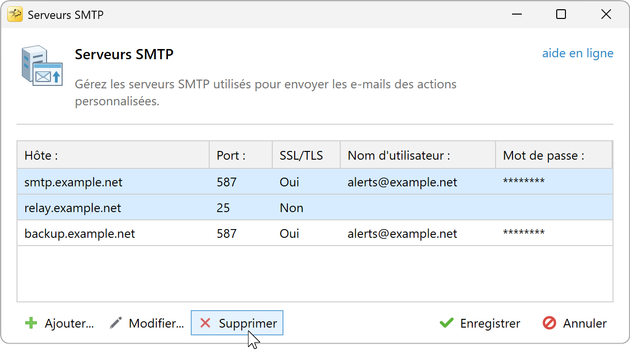630x364 pixels.
Task: Click the pencil Modifier icon
Action: tap(116, 323)
